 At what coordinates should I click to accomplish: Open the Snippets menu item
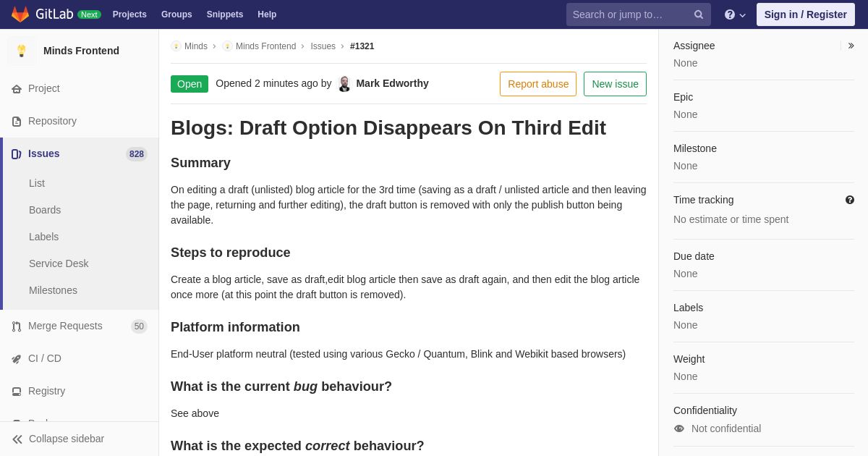click(x=225, y=14)
